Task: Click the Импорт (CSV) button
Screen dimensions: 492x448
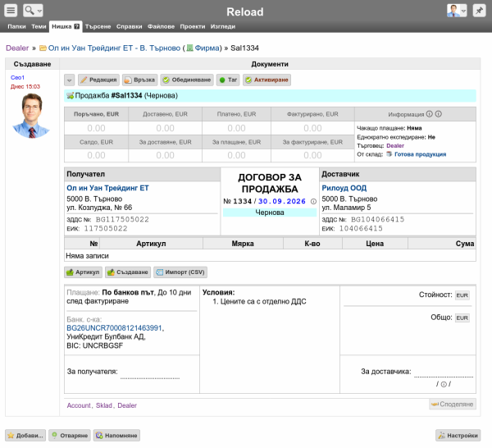Action: [180, 272]
